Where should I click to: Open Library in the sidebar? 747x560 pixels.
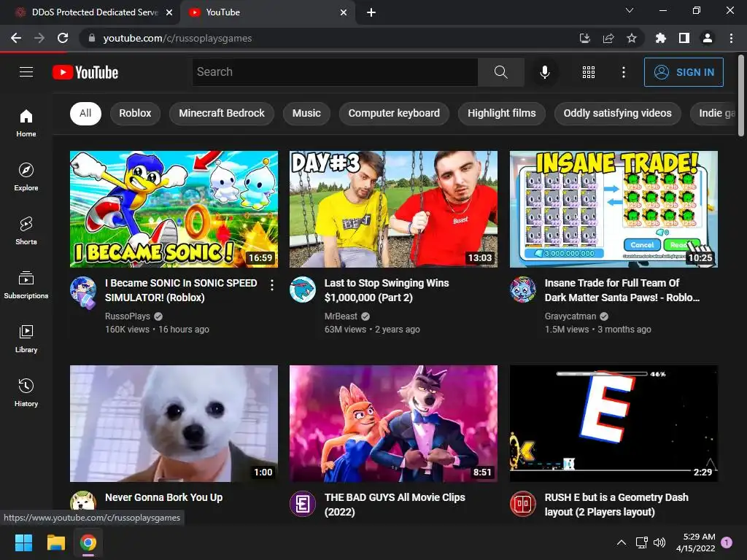pyautogui.click(x=26, y=338)
